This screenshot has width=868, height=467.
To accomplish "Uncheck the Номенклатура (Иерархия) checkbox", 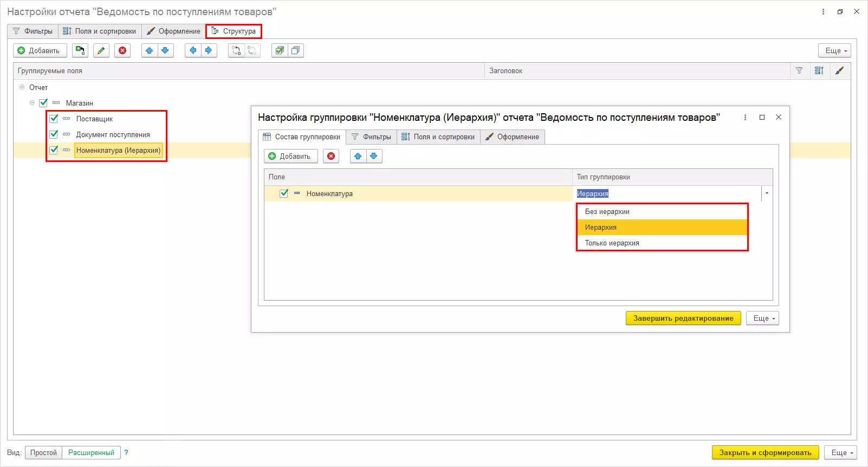I will 54,150.
